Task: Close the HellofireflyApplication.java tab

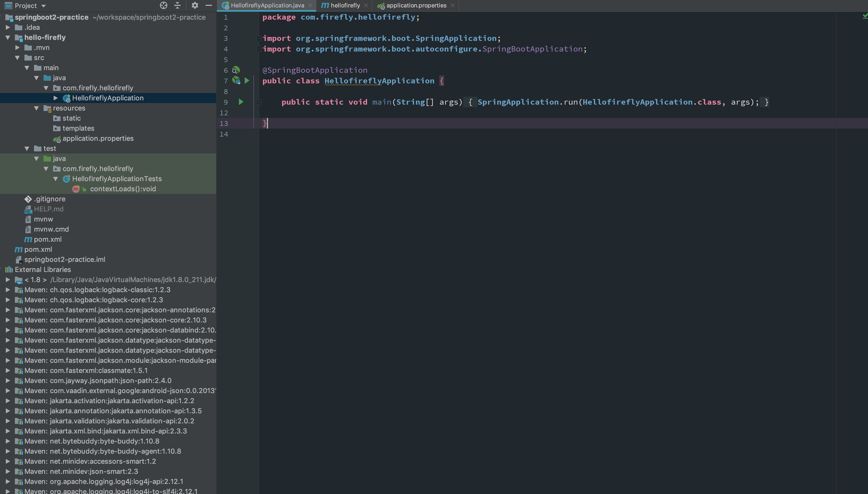Action: [310, 5]
